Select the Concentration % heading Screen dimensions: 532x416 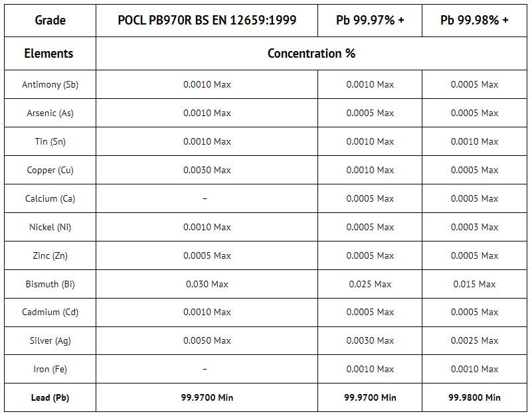point(311,53)
